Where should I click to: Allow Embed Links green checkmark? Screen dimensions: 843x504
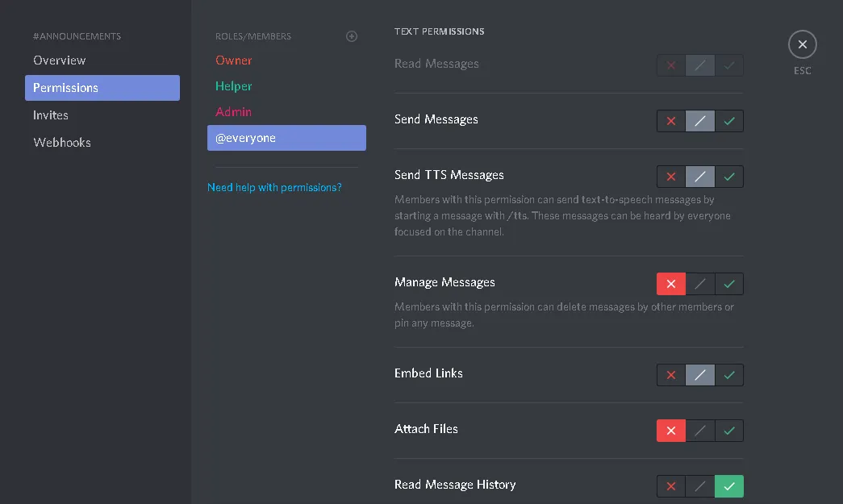(x=729, y=375)
